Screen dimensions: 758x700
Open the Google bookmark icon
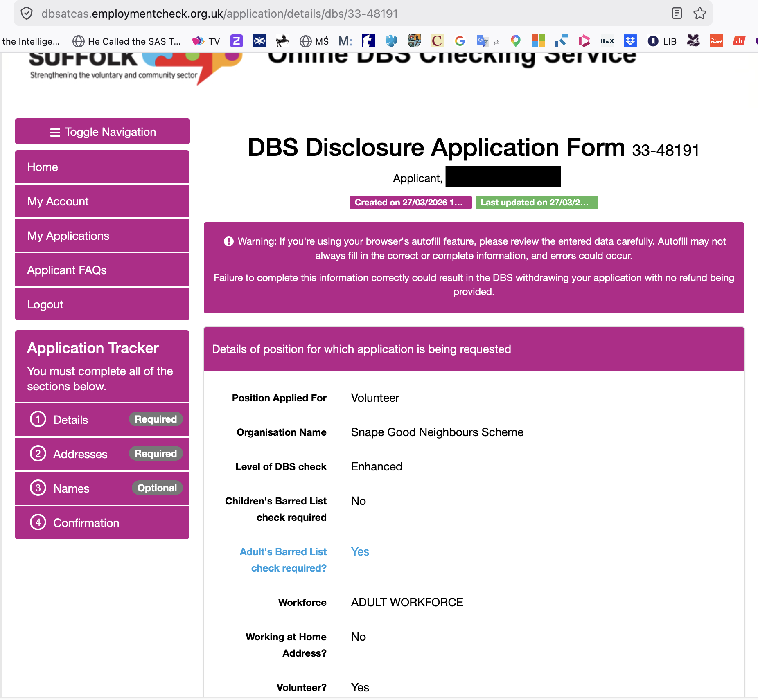[x=460, y=41]
